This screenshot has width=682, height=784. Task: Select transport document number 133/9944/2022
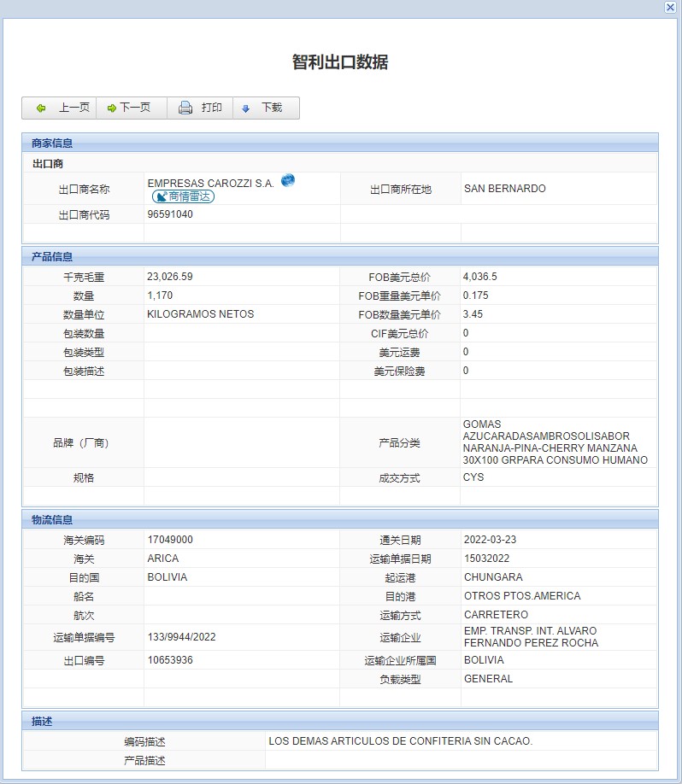tap(182, 637)
